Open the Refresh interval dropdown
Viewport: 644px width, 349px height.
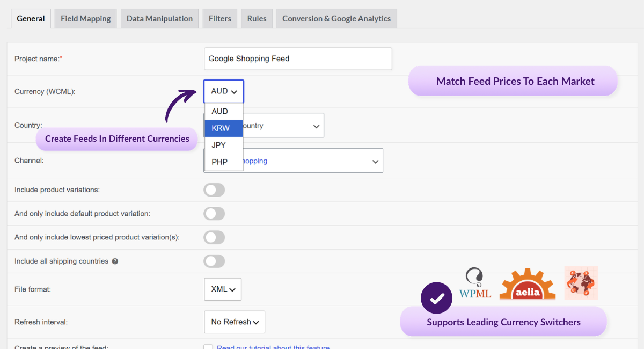(235, 322)
